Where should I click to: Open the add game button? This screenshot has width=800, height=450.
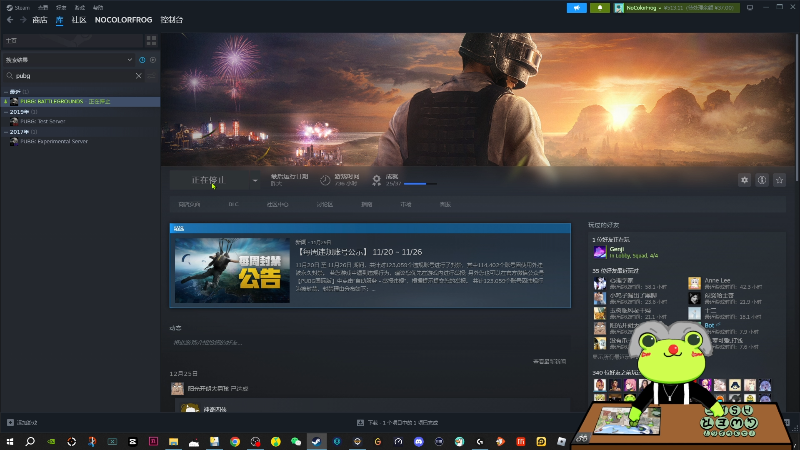click(x=22, y=422)
